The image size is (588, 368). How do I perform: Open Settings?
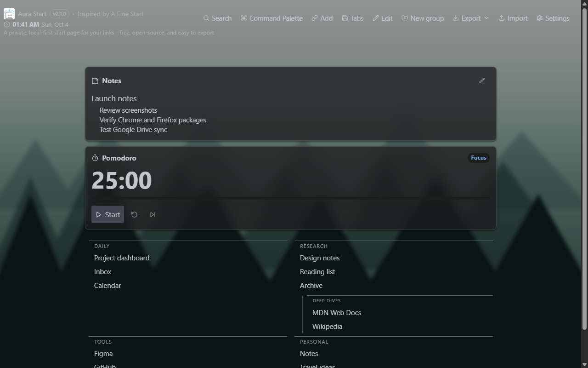553,18
